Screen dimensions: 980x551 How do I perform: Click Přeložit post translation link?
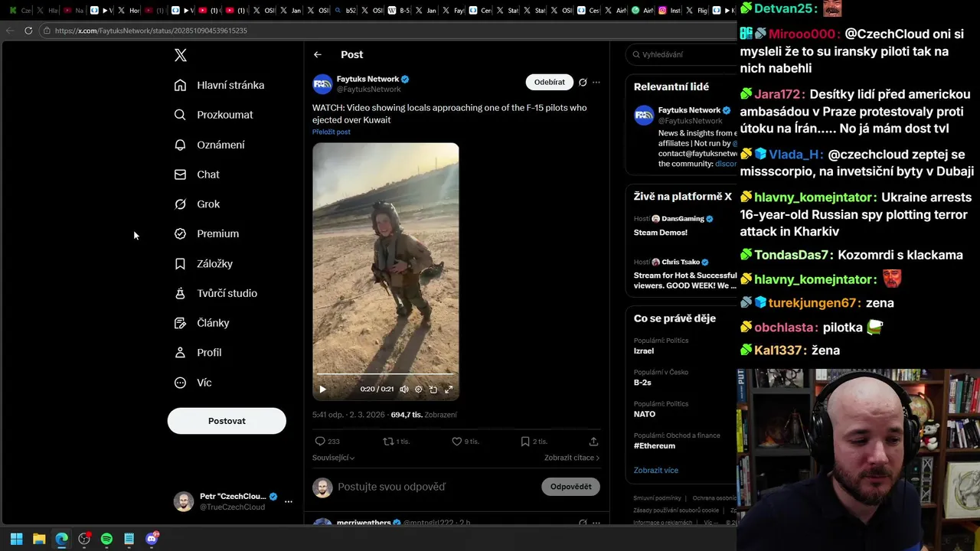[x=331, y=132]
